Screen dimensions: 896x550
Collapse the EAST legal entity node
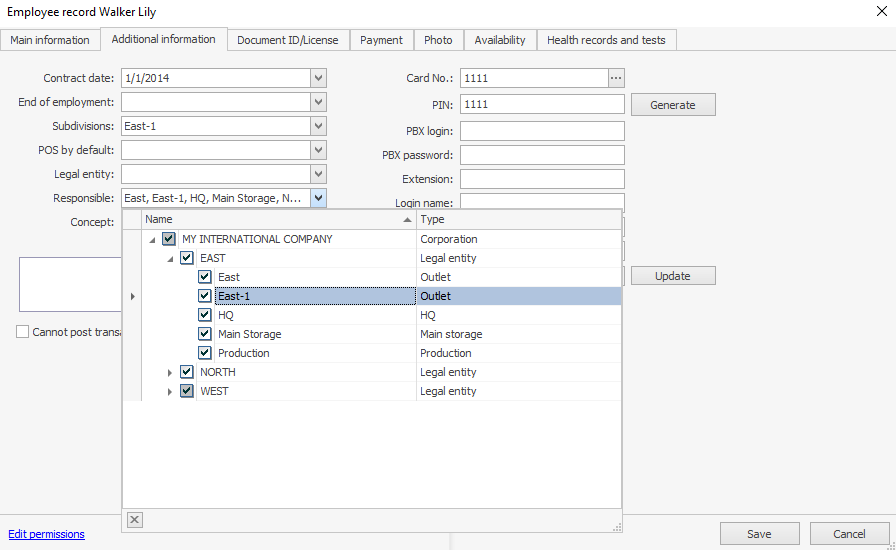point(170,258)
